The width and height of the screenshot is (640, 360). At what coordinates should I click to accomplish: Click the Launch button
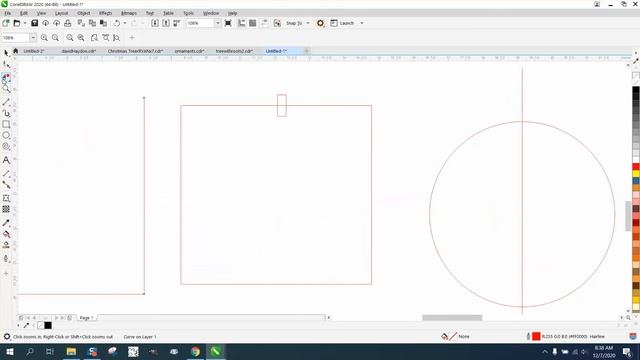coord(342,23)
